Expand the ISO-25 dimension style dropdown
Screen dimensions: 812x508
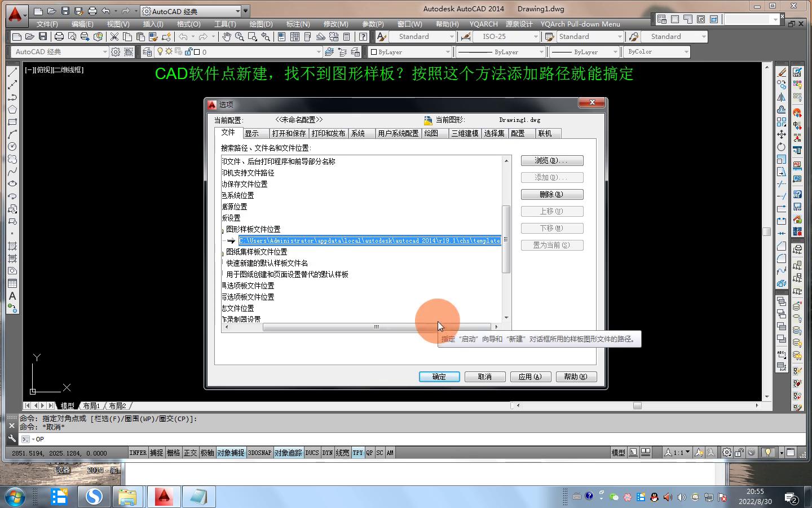[x=536, y=37]
